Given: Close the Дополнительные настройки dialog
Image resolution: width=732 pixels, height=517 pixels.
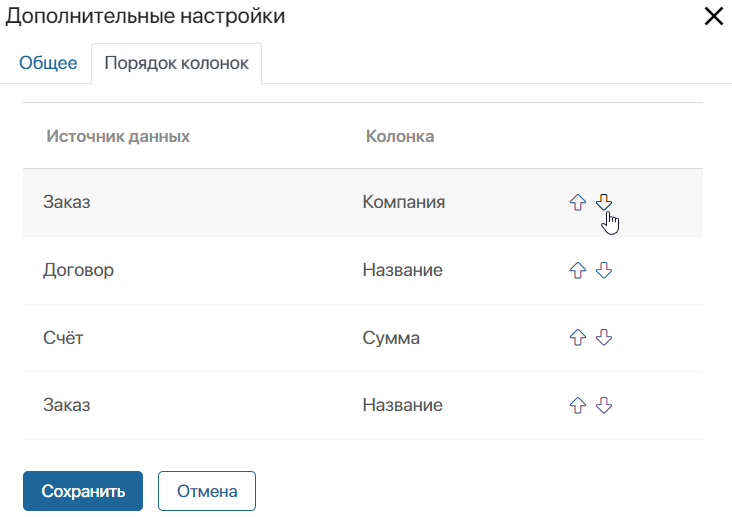Looking at the screenshot, I should click(x=713, y=17).
